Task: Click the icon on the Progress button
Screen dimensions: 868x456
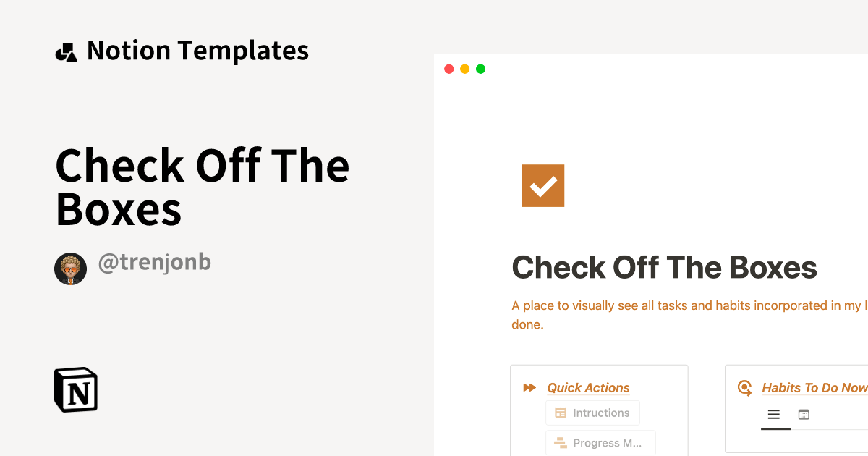Action: pyautogui.click(x=560, y=443)
